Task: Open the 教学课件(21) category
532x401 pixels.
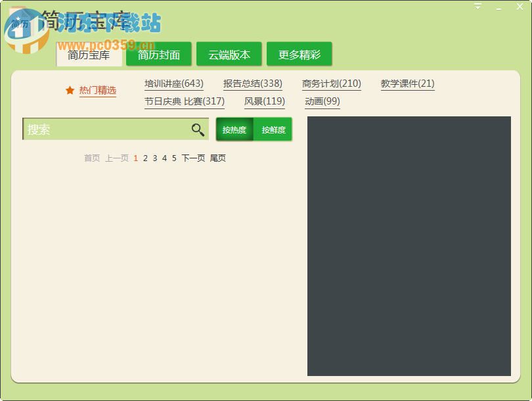Action: 407,83
